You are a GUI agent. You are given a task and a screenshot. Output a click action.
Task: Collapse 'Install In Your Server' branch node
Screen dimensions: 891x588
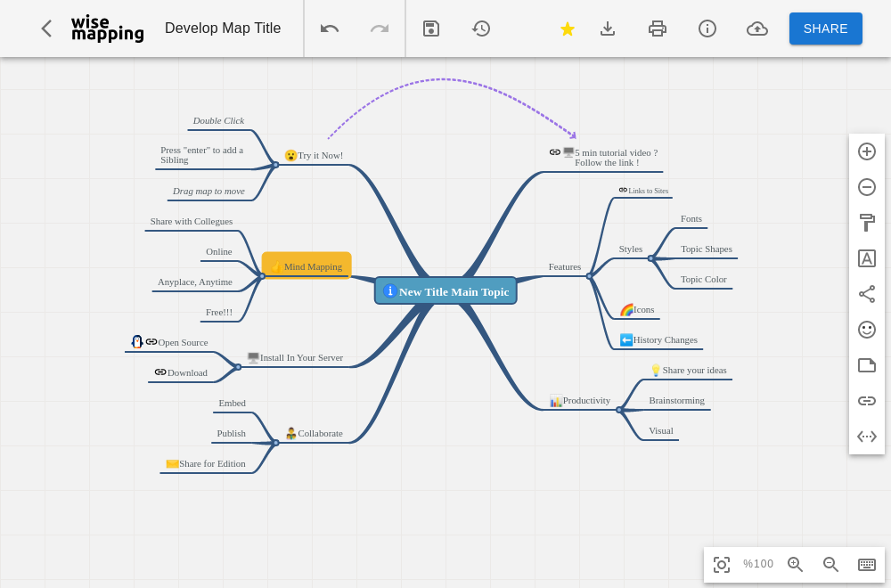[x=238, y=367]
